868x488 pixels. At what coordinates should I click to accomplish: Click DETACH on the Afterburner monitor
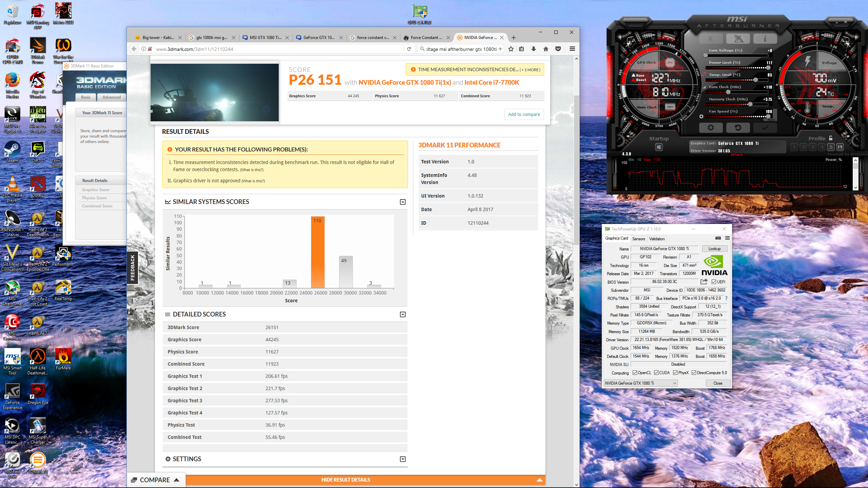[x=736, y=155]
